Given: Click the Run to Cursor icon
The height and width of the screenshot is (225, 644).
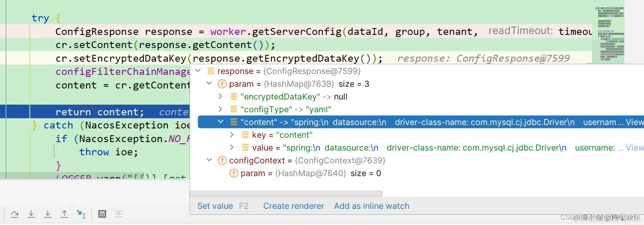Looking at the screenshot, I should (x=81, y=214).
